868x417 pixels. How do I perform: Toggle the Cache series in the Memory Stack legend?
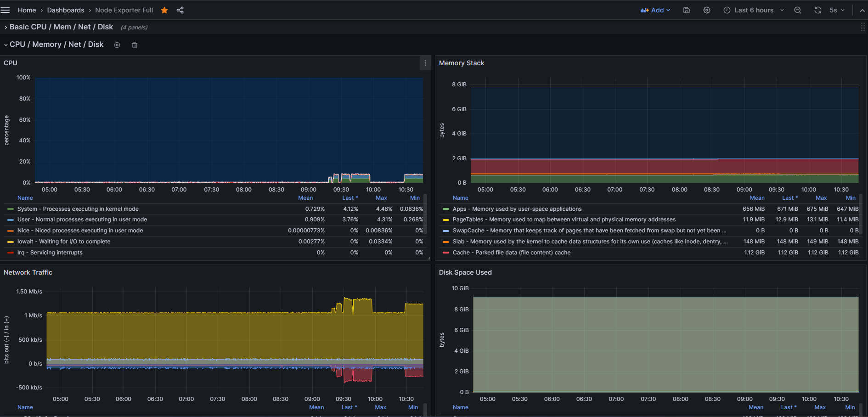[x=511, y=253]
